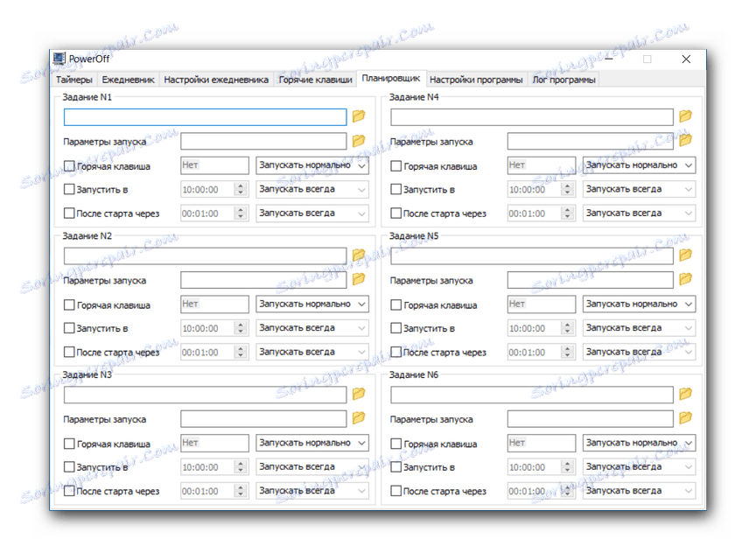This screenshot has height=560, width=756.
Task: Browse for the file of Задание N4
Action: coord(686,115)
